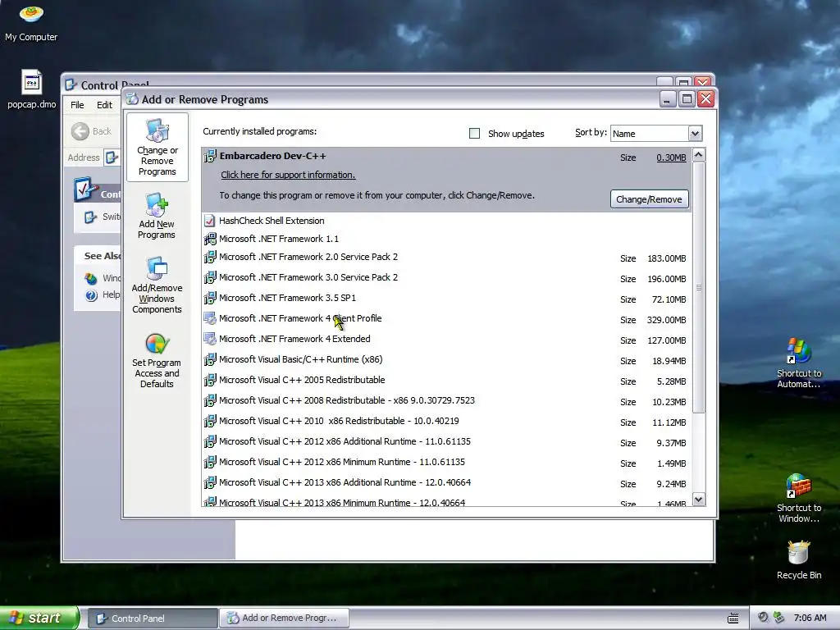Click the .NET Framework 1.1 entry icon
The image size is (840, 630).
click(x=210, y=239)
